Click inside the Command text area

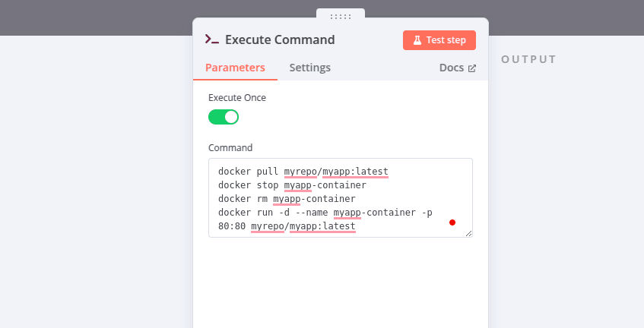[341, 197]
